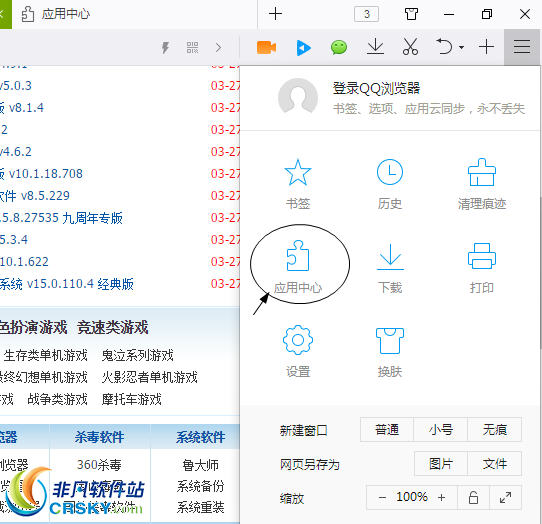
Task: Open the green WeChat toolbar icon
Action: [339, 47]
